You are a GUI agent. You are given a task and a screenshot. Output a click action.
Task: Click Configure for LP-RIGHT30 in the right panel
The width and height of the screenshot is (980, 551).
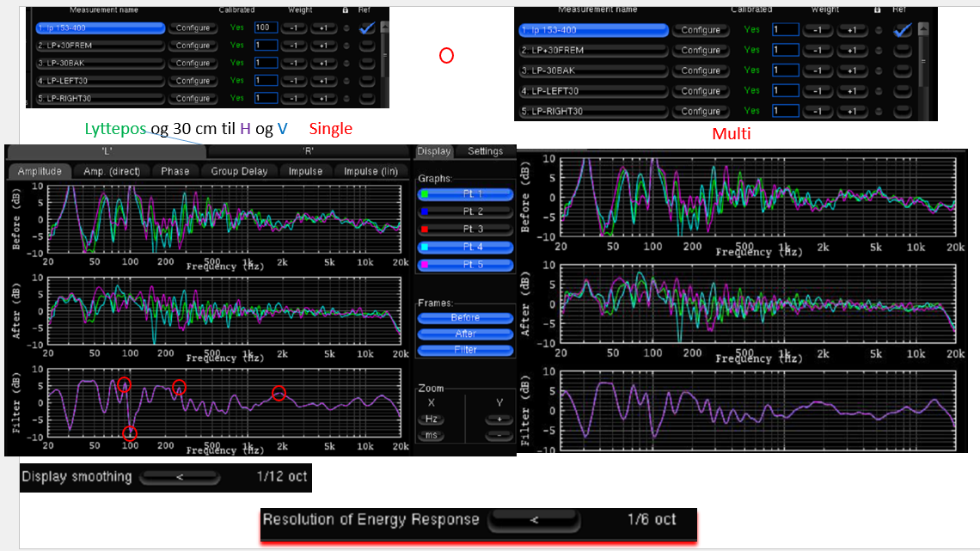(x=701, y=111)
